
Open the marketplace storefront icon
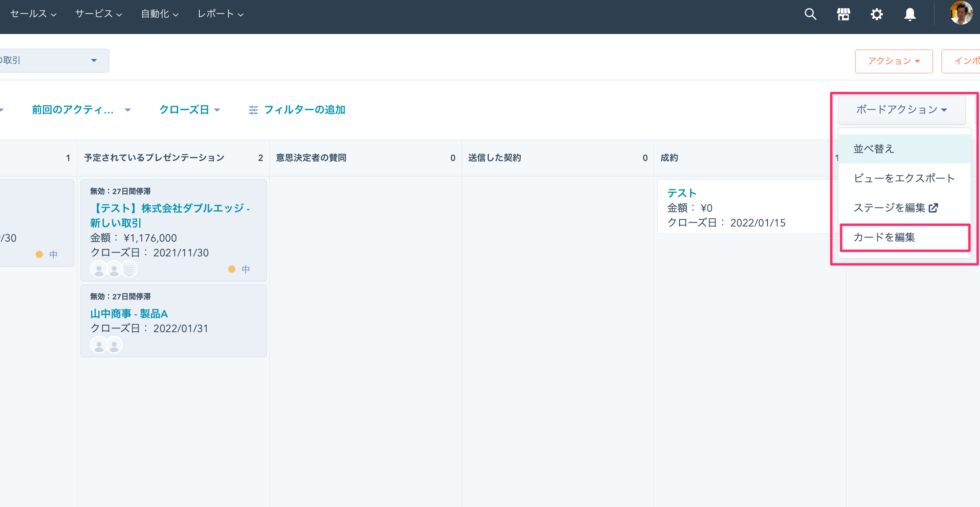844,14
